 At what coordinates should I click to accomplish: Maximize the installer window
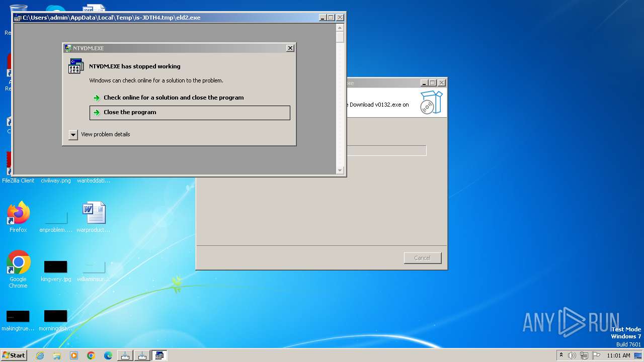[432, 83]
